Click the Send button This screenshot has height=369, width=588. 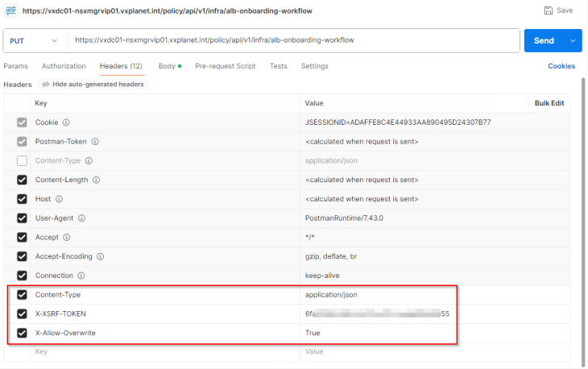point(544,40)
